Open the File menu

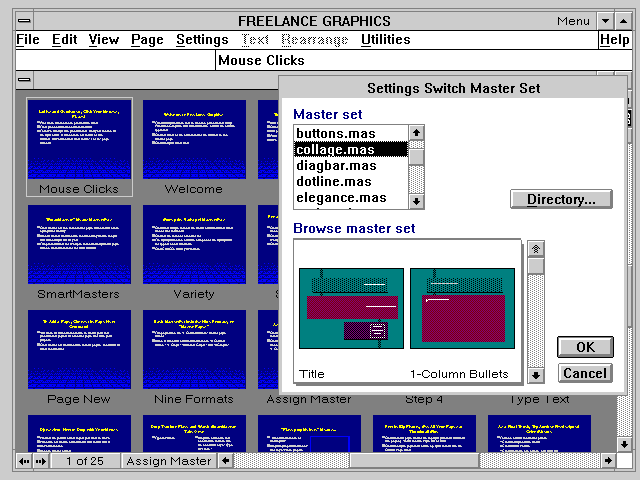[28, 40]
